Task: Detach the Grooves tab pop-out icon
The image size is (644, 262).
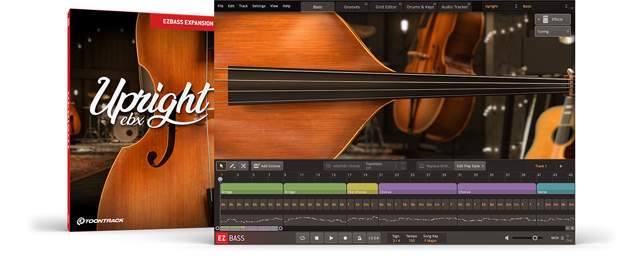Action: click(367, 3)
